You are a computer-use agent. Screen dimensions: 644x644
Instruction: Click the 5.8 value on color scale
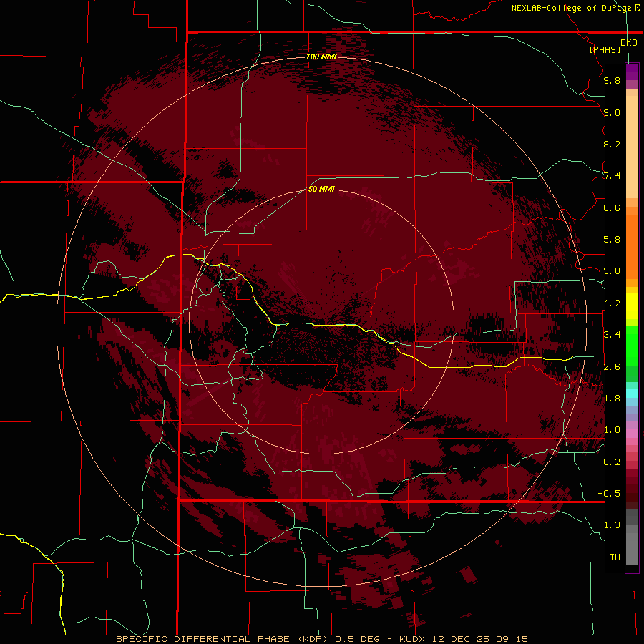point(612,240)
